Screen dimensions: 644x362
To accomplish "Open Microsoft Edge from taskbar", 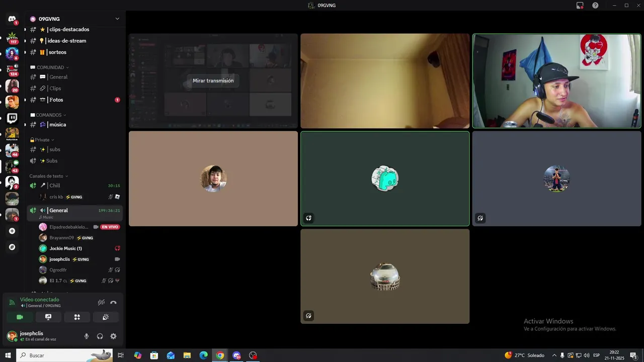I will 203,355.
